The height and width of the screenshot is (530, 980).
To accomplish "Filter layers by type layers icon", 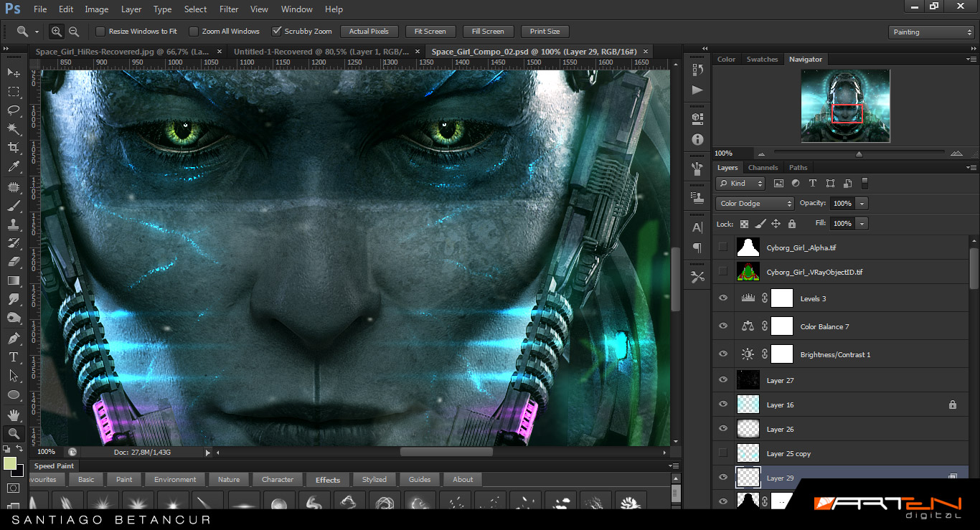I will 813,184.
